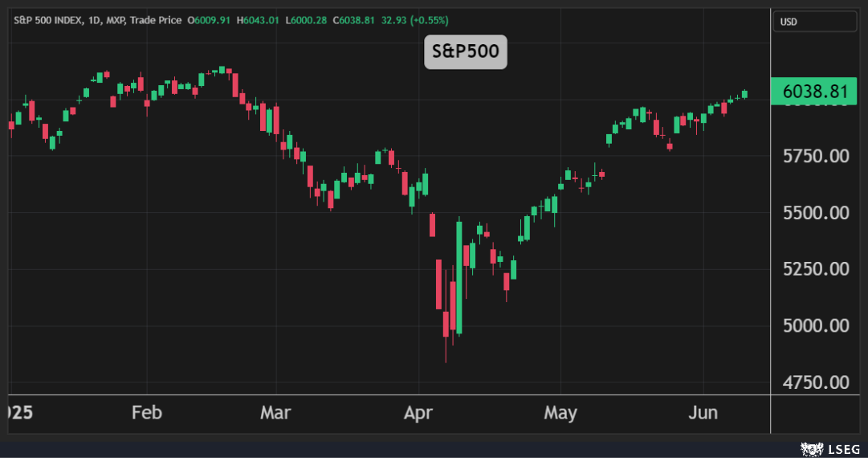Select the 6038.81 current price tag

point(813,91)
